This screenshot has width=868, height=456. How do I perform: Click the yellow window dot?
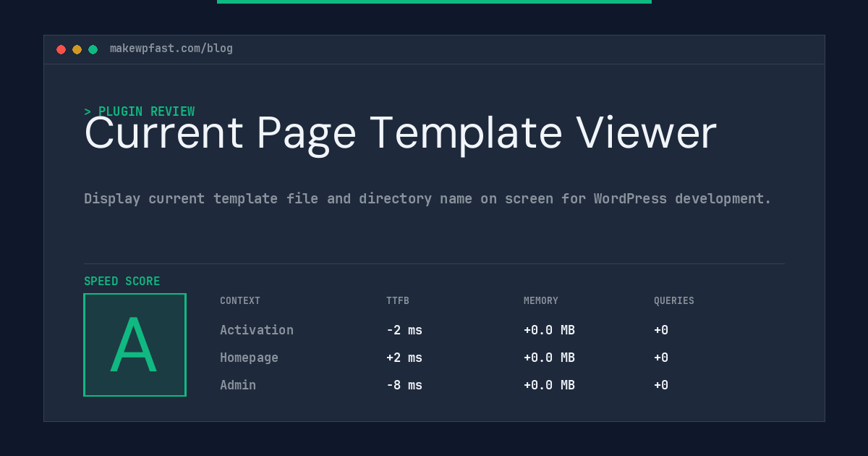(77, 49)
